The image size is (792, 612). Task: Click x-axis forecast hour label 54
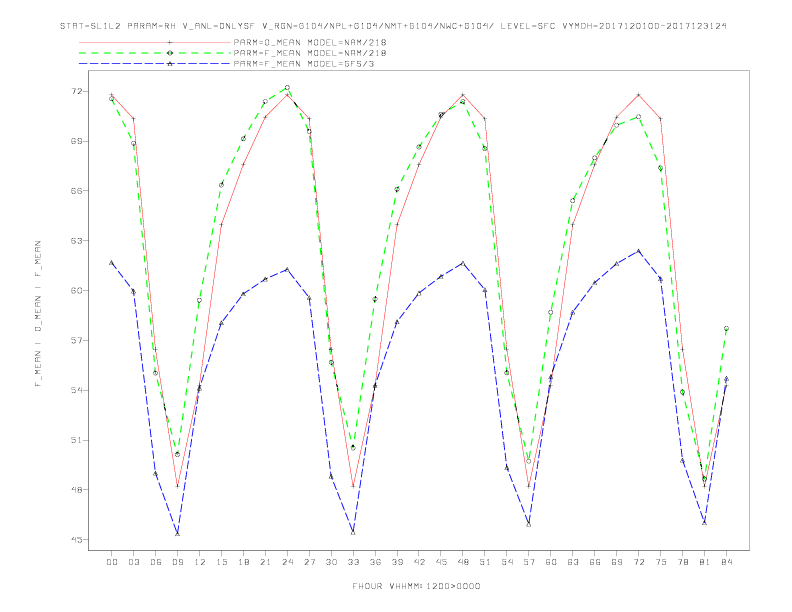(x=507, y=562)
